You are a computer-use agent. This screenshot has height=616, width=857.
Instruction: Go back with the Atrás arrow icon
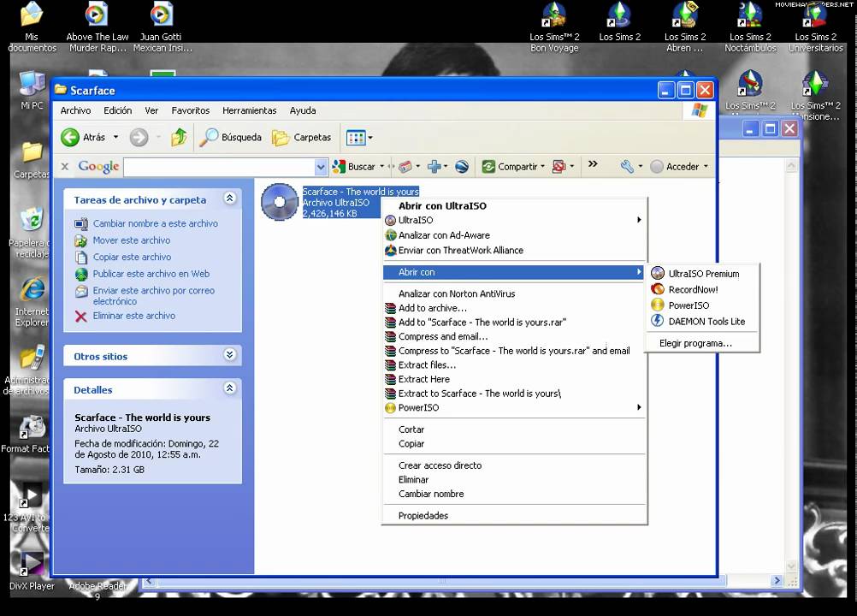(x=70, y=137)
